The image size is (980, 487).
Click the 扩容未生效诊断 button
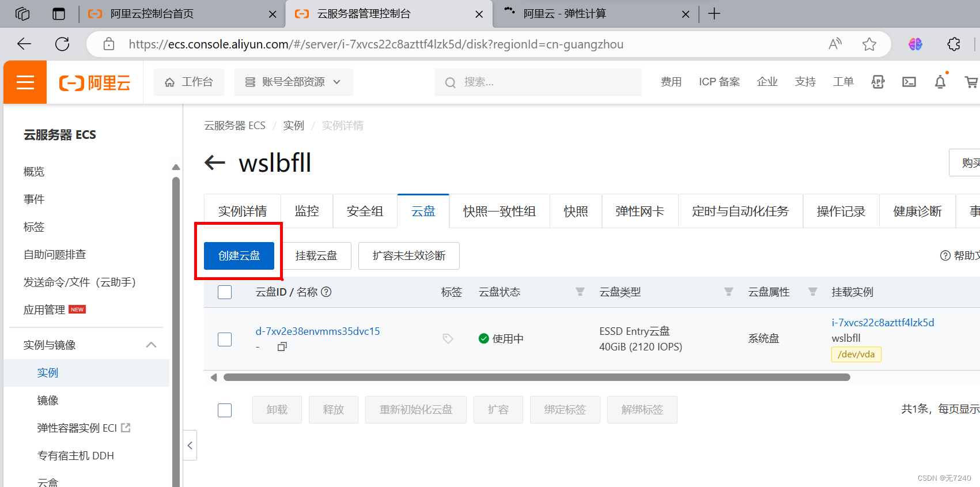(x=409, y=256)
